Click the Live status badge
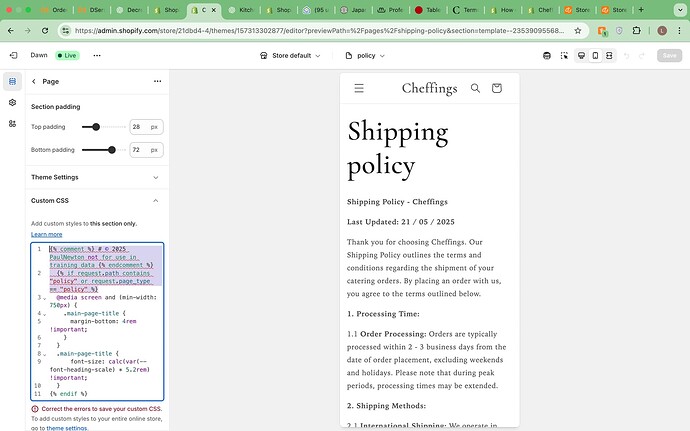 click(67, 55)
